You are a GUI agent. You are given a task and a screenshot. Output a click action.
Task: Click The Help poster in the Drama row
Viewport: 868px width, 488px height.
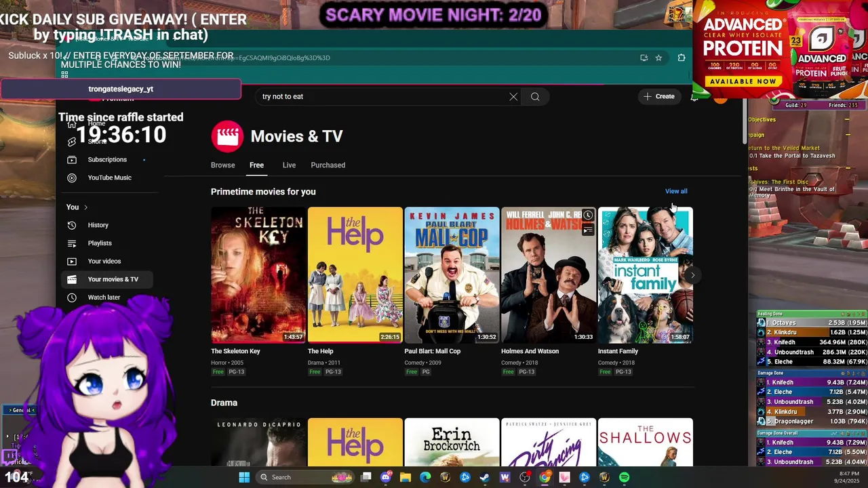tap(355, 442)
